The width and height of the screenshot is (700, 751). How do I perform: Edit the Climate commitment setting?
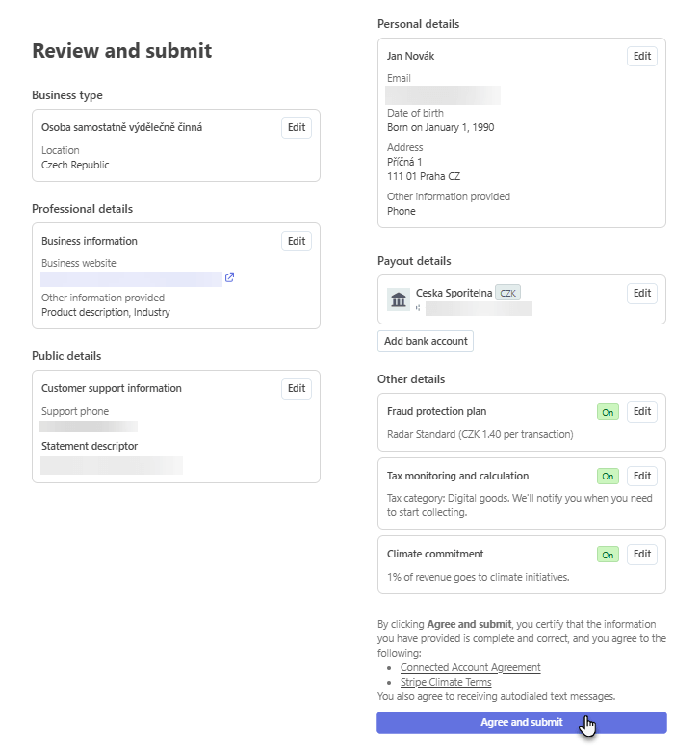[641, 555]
